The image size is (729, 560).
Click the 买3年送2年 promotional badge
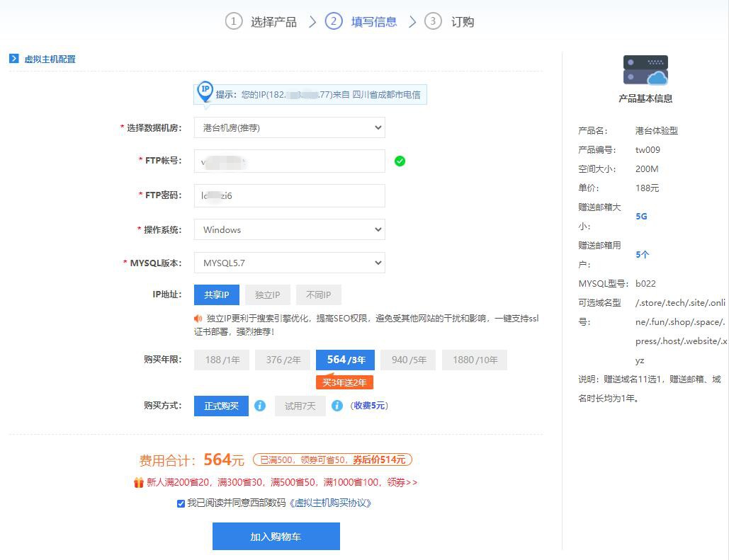point(344,382)
